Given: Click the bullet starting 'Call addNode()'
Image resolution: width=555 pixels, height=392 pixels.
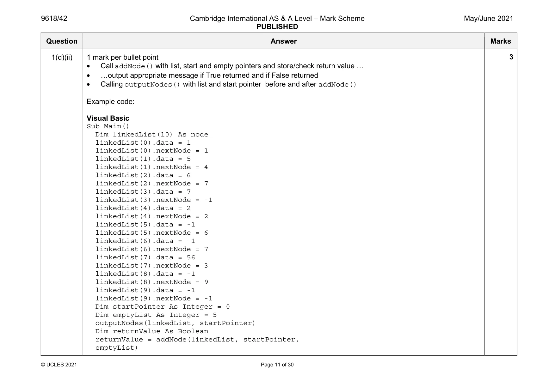Looking at the screenshot, I should 232,66.
